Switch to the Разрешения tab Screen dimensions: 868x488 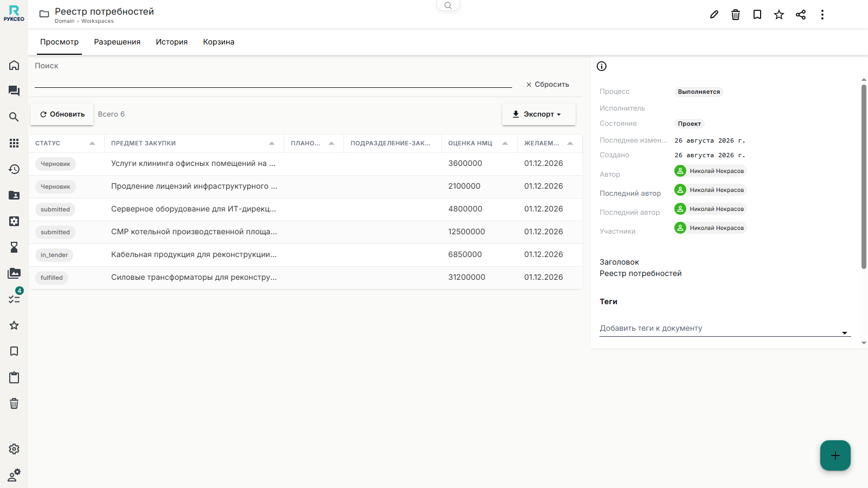point(117,42)
